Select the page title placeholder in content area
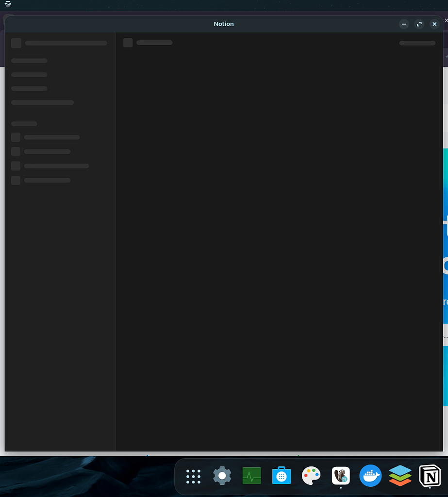448x497 pixels. point(154,43)
